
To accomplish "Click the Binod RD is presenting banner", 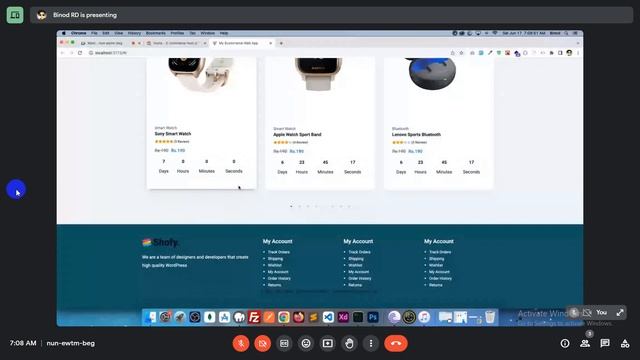I will tap(331, 15).
